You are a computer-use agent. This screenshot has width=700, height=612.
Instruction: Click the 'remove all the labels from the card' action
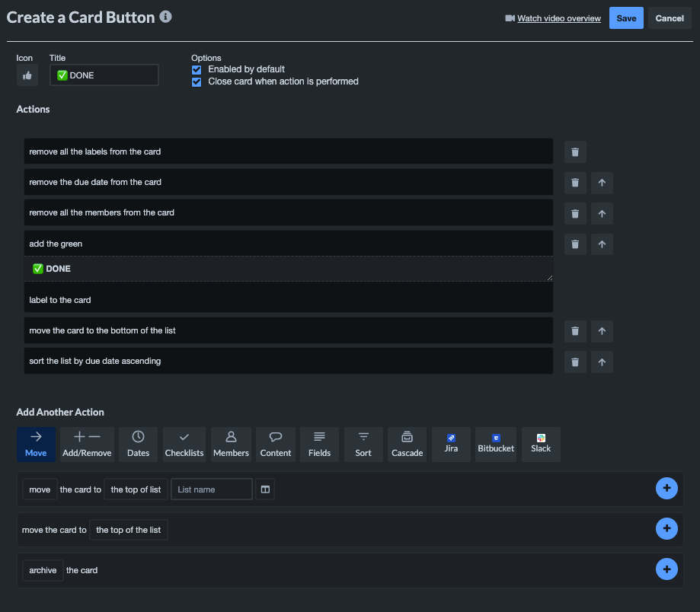coord(289,151)
